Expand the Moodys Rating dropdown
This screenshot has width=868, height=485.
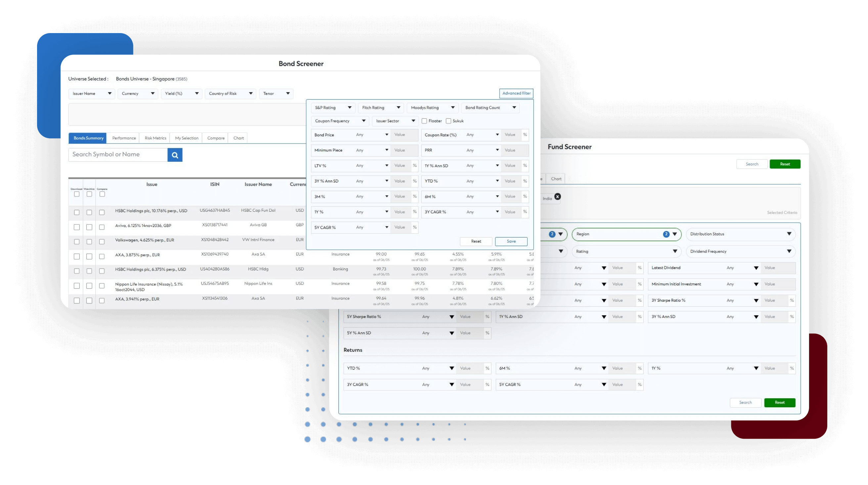pos(432,108)
